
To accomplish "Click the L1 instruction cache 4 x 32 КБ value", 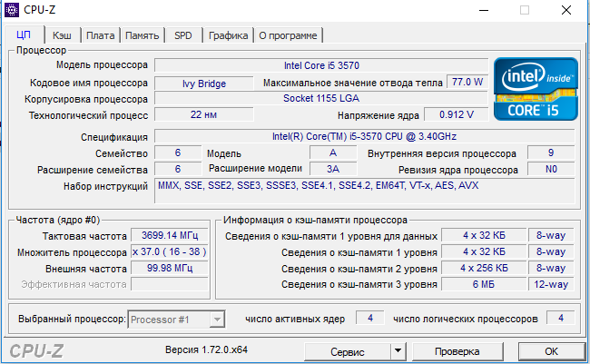I will click(484, 251).
